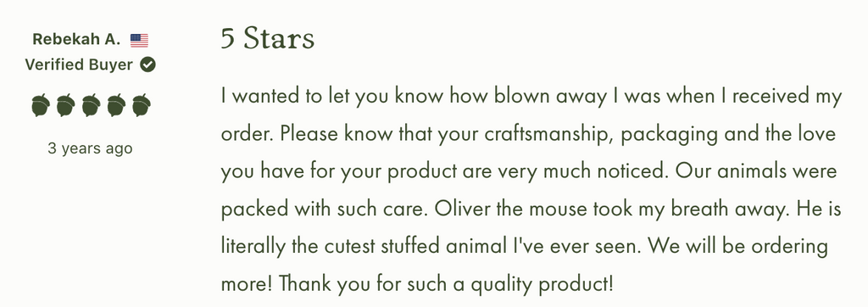This screenshot has height=307, width=868.
Task: Click the phrase 'packed with such care'
Action: pos(323,209)
